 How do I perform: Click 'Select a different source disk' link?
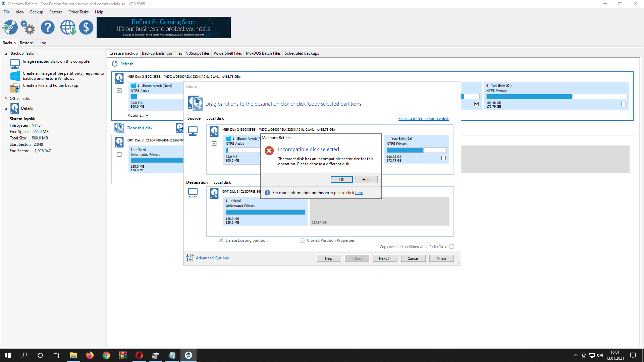click(x=423, y=119)
